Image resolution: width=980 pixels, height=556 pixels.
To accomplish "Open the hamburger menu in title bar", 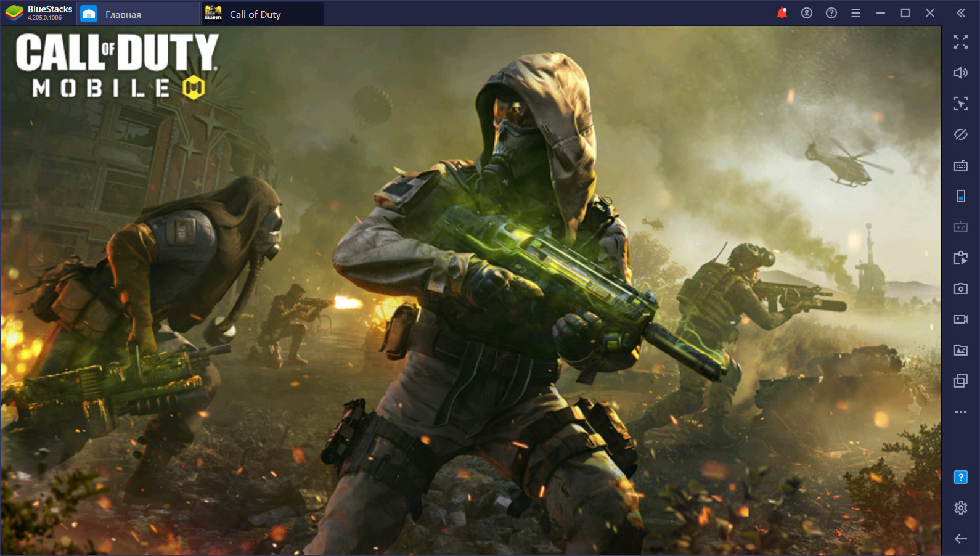I will [x=855, y=13].
